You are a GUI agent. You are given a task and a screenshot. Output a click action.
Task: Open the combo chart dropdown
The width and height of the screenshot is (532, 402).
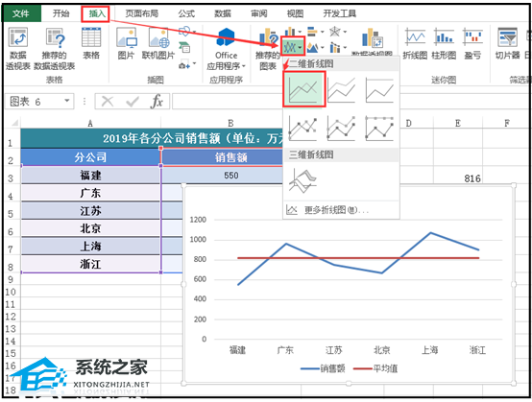click(x=338, y=47)
